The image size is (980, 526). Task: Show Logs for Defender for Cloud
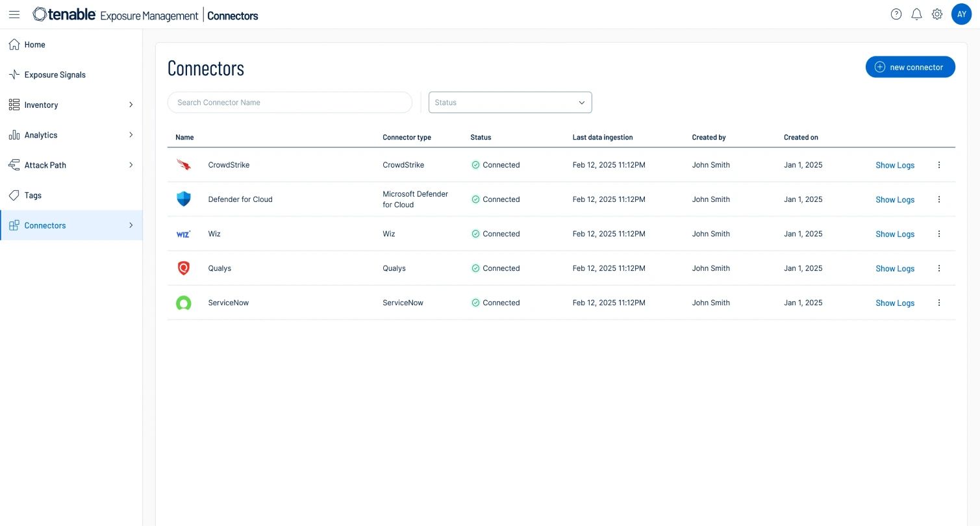(x=895, y=199)
